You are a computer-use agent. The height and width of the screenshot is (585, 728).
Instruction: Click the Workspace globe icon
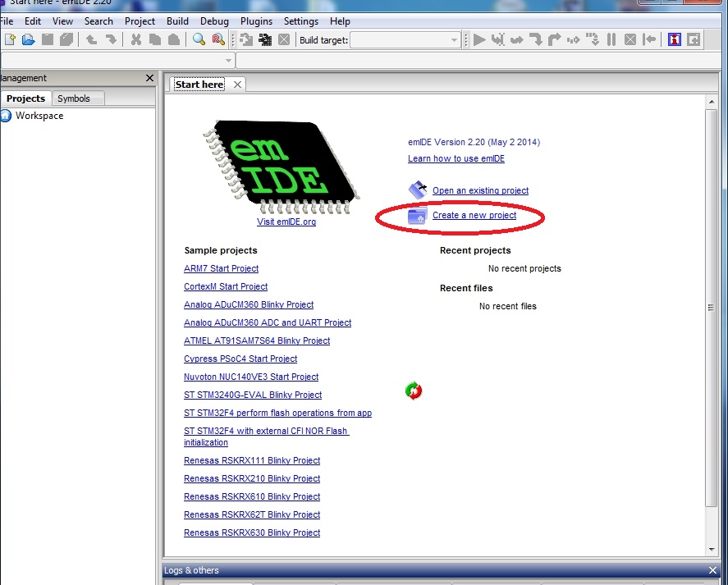pyautogui.click(x=7, y=116)
